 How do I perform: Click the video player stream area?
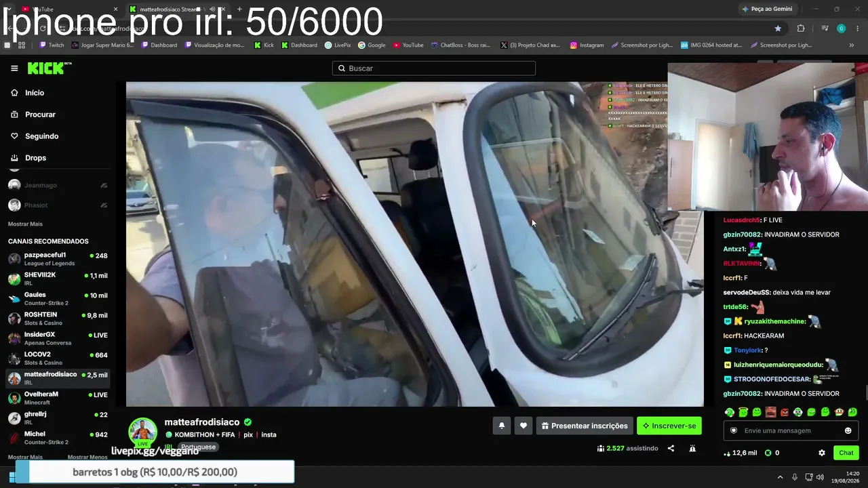click(x=415, y=244)
